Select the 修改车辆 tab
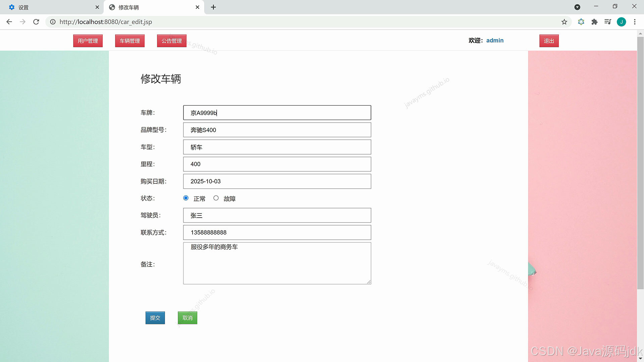 pyautogui.click(x=154, y=7)
